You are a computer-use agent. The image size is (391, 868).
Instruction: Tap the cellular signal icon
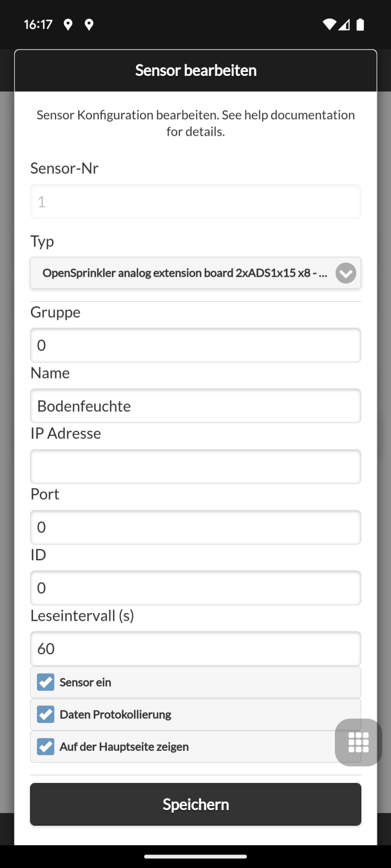click(x=344, y=24)
